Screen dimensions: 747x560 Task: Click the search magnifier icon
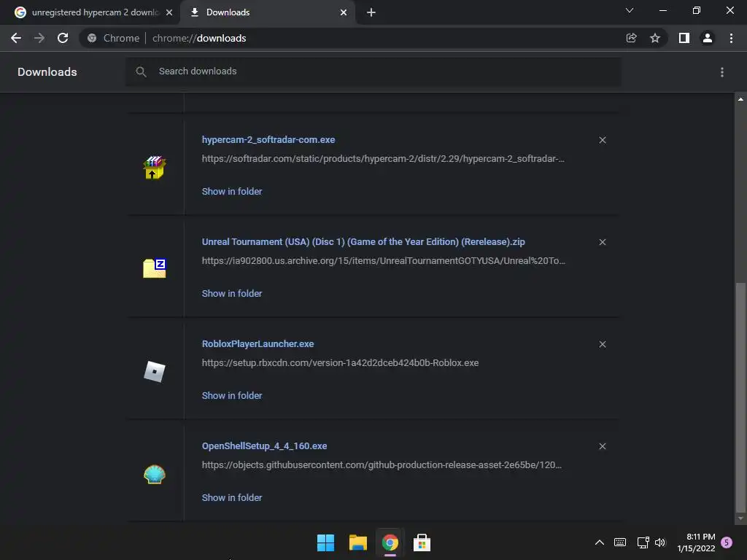point(141,72)
